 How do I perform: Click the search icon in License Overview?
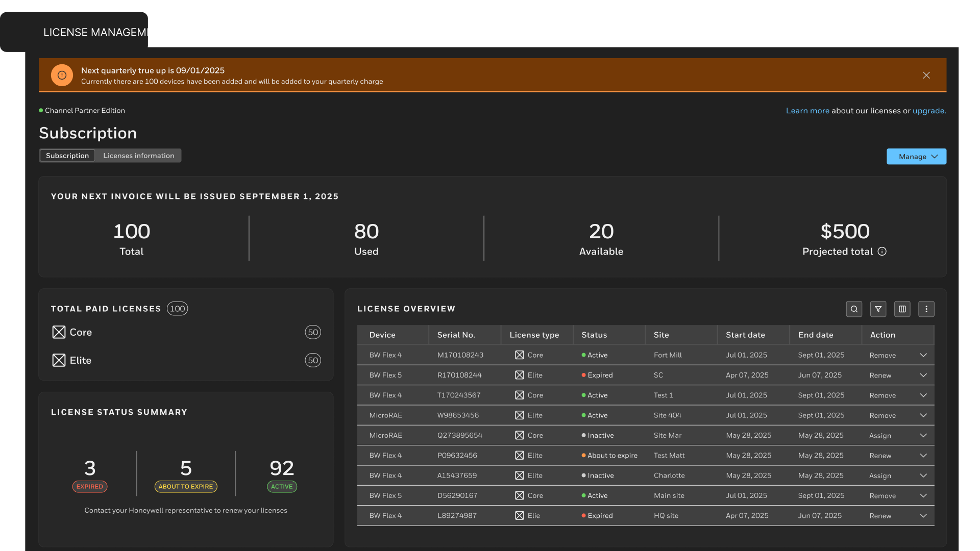coord(854,309)
